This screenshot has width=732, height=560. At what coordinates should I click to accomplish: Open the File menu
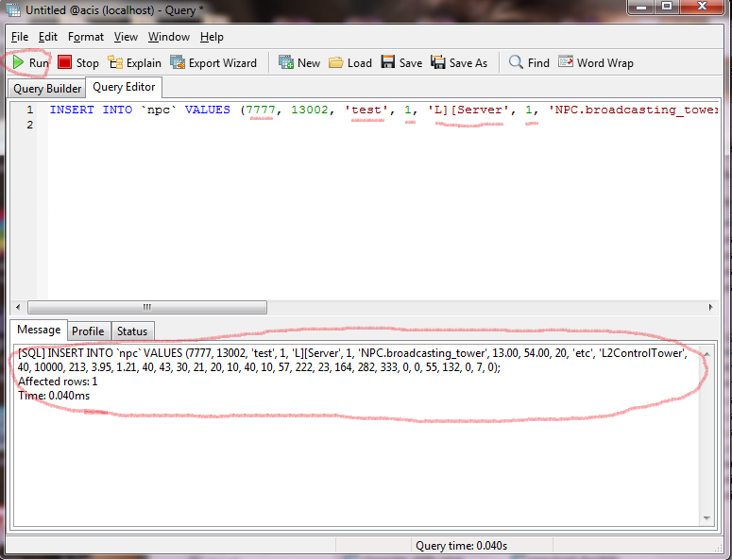[20, 37]
